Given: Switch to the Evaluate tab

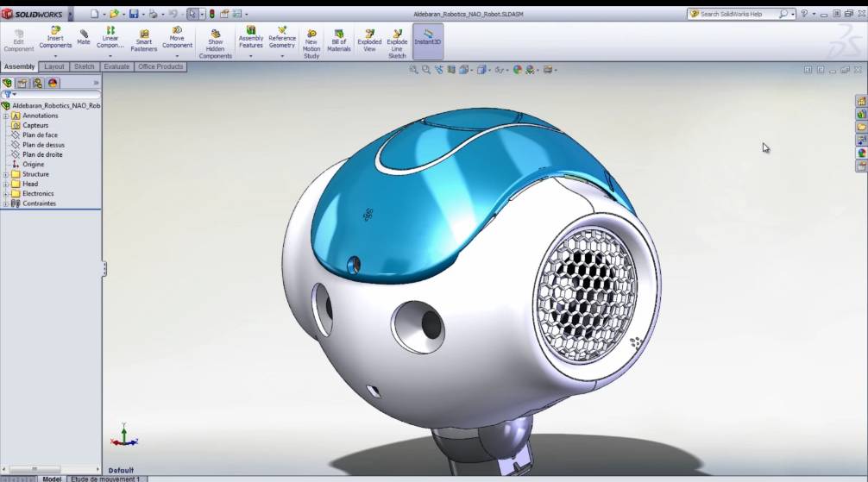Looking at the screenshot, I should pyautogui.click(x=116, y=66).
